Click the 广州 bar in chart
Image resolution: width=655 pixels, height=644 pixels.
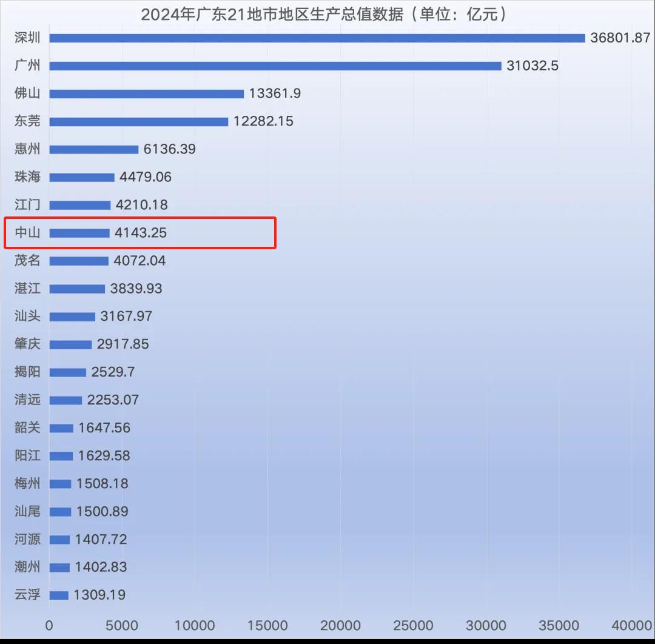coord(275,66)
